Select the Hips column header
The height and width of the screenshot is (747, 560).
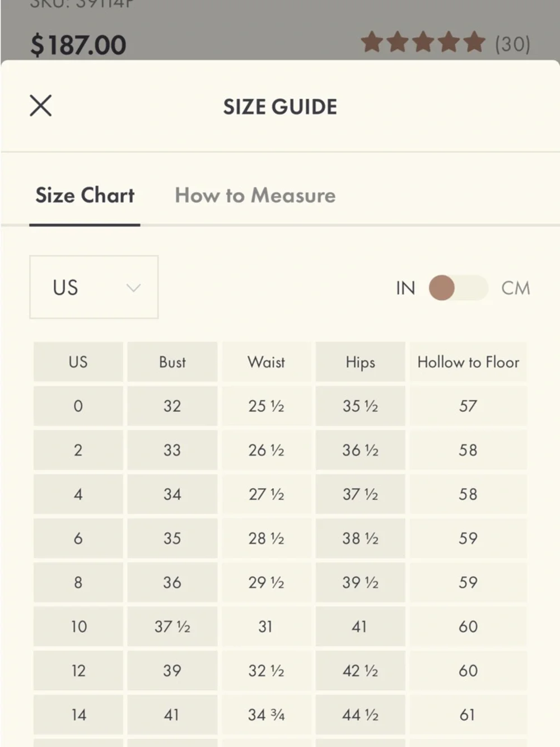tap(360, 362)
